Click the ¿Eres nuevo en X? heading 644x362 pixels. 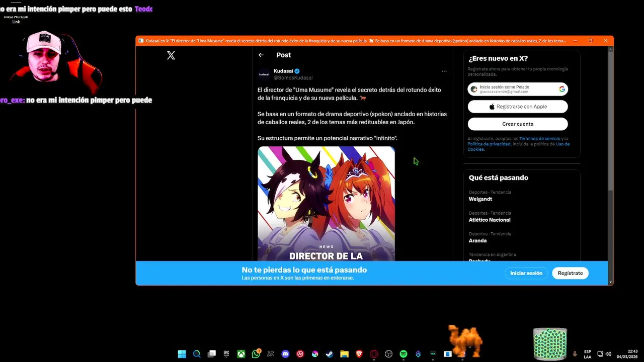498,58
